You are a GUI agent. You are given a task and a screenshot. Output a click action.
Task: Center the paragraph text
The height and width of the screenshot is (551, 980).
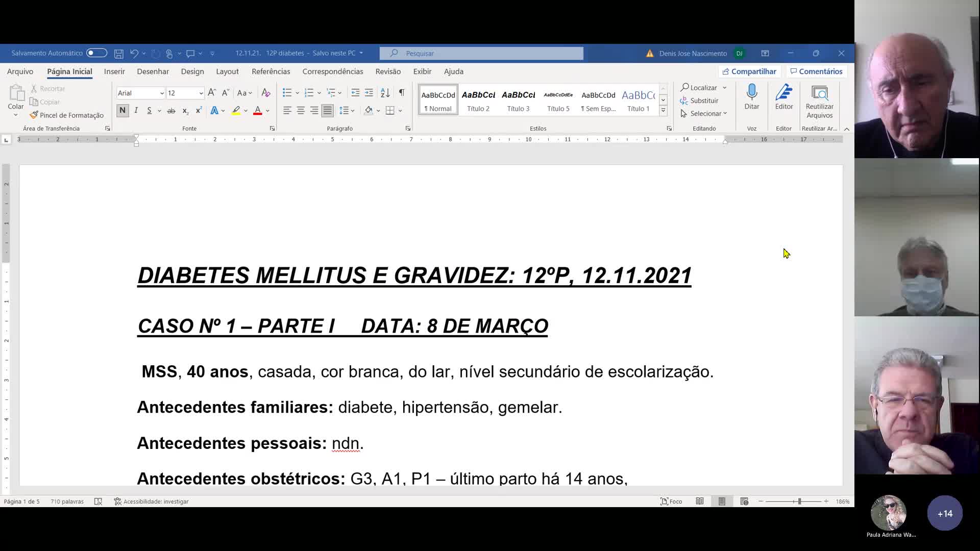point(301,110)
